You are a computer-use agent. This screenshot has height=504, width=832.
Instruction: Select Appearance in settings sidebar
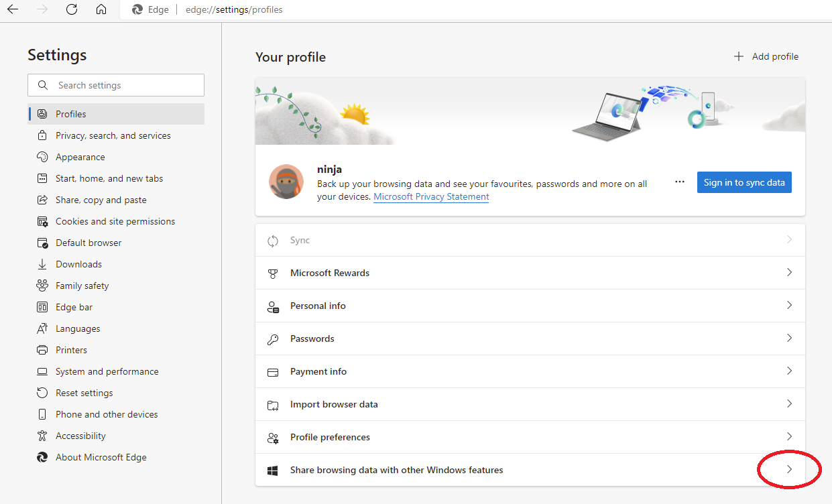(80, 157)
